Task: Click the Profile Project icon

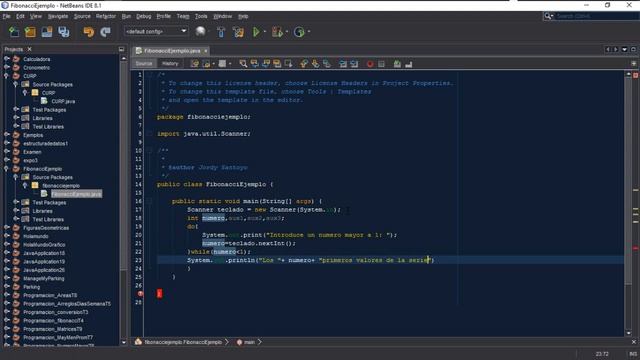Action: (x=299, y=32)
